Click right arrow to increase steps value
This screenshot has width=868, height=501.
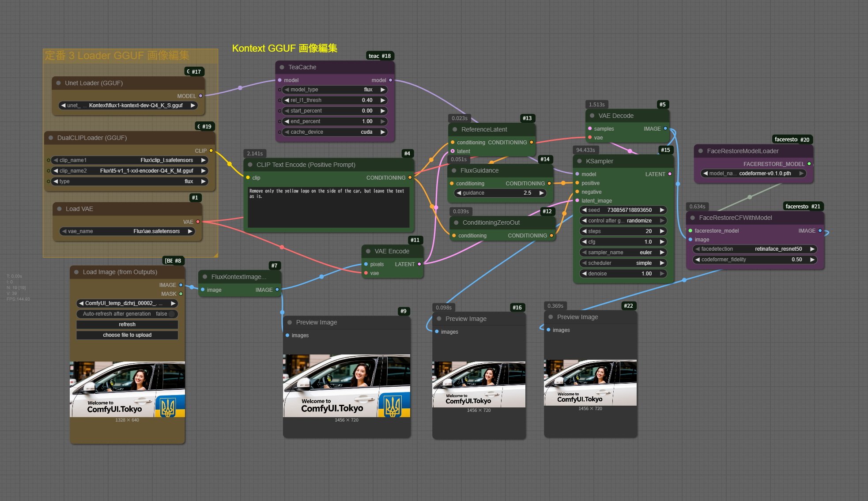tap(662, 231)
